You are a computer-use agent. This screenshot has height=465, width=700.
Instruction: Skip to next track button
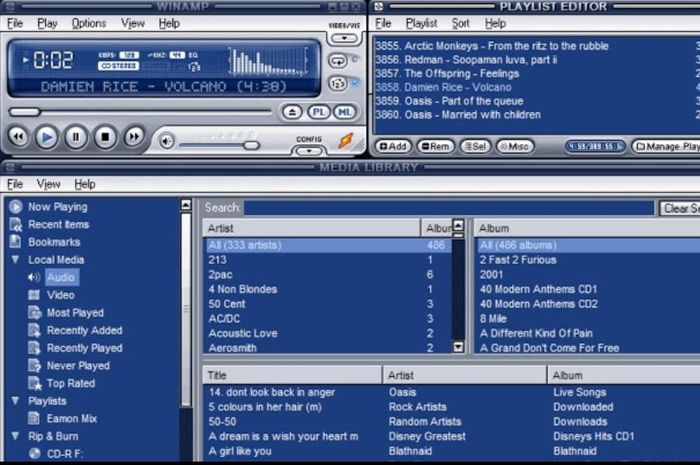click(133, 137)
